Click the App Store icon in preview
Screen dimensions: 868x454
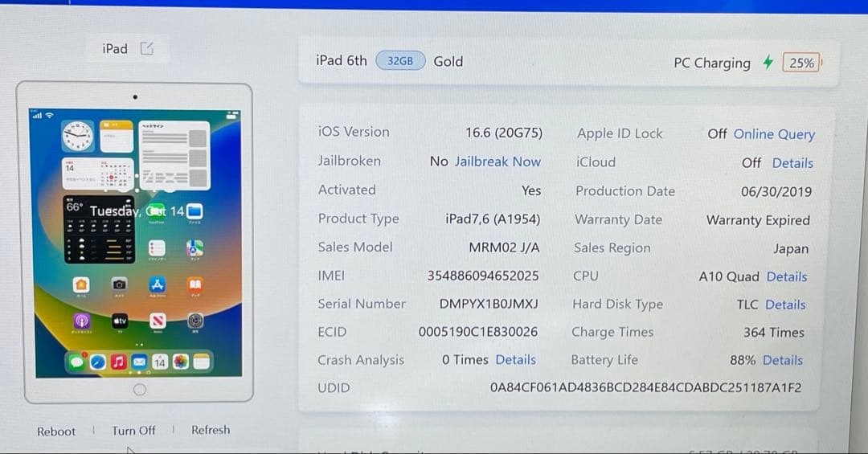coord(158,284)
